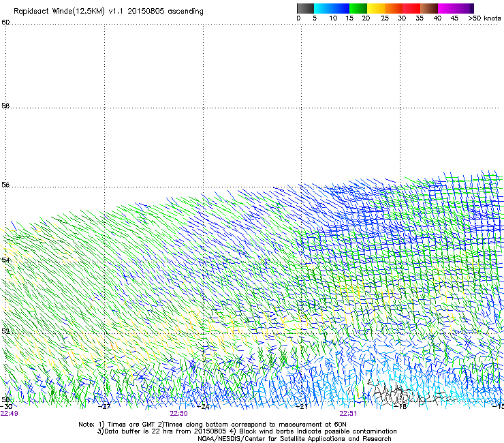Image resolution: width=504 pixels, height=443 pixels.
Task: Click the latitude label 54
Action: tap(5, 260)
